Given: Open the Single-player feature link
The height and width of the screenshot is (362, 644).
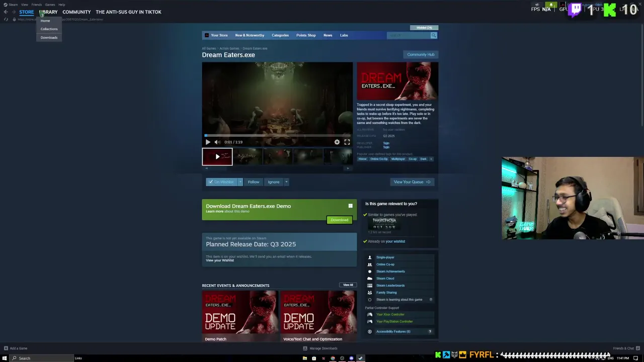Looking at the screenshot, I should point(385,257).
